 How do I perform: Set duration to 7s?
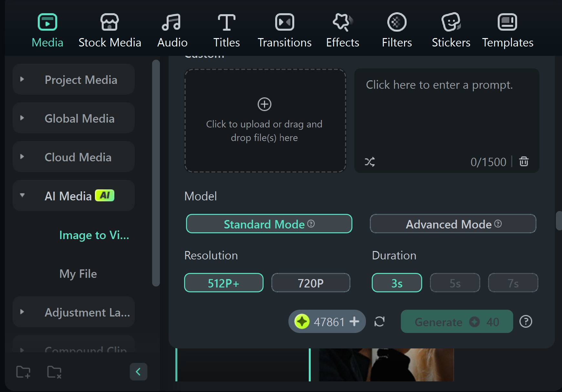(x=513, y=283)
